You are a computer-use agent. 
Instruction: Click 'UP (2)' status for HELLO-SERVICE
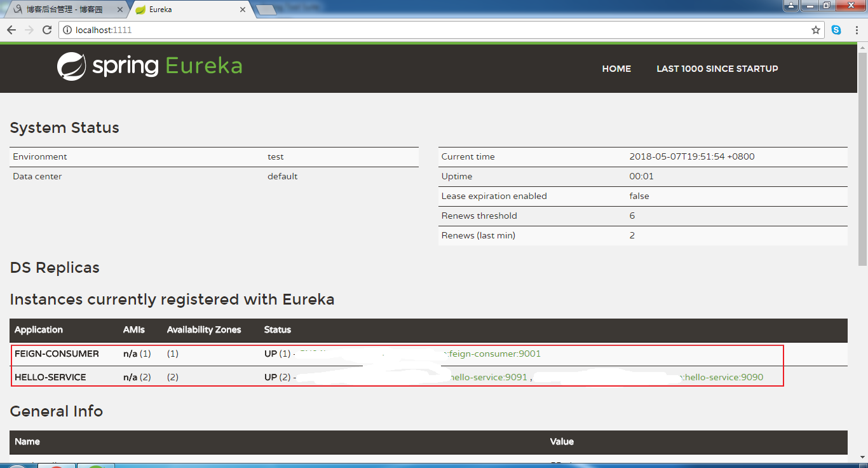click(x=277, y=377)
